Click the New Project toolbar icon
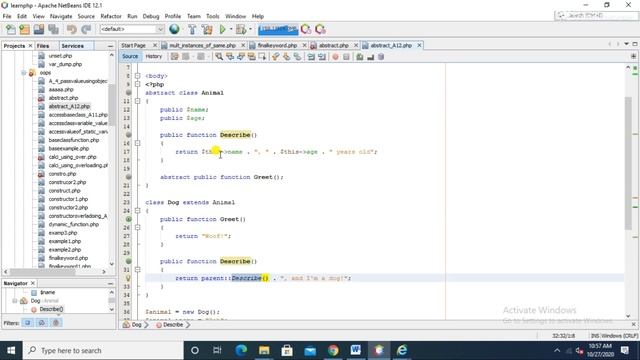 24,29
